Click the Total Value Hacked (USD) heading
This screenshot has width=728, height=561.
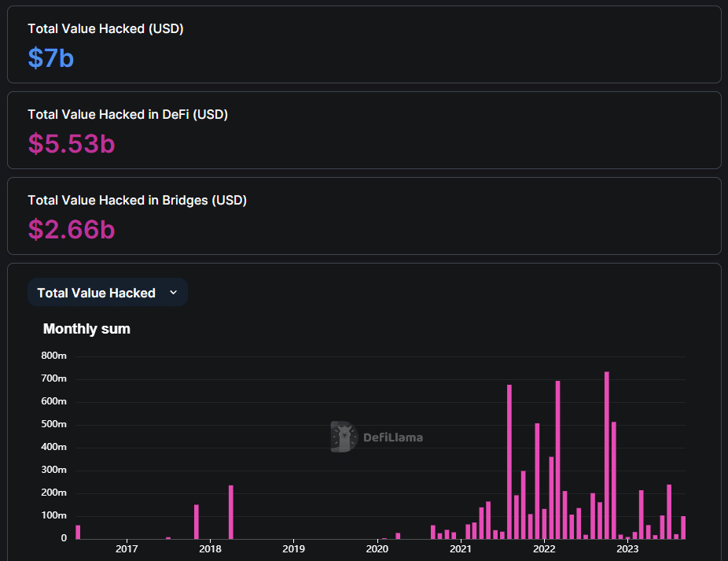pos(105,29)
